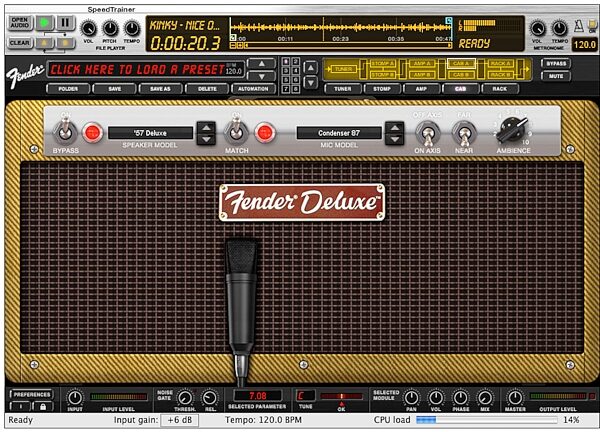600x432 pixels.
Task: Open the preset browser display
Action: (x=145, y=69)
